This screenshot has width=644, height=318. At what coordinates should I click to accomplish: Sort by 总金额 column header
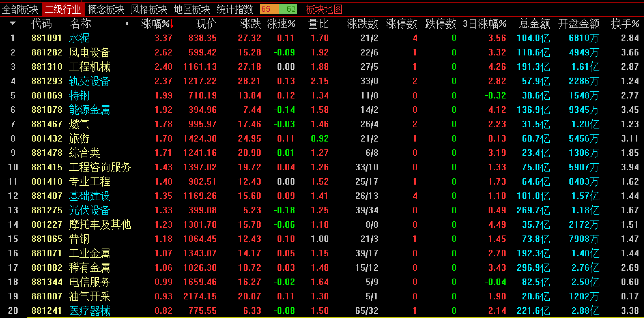coord(535,24)
